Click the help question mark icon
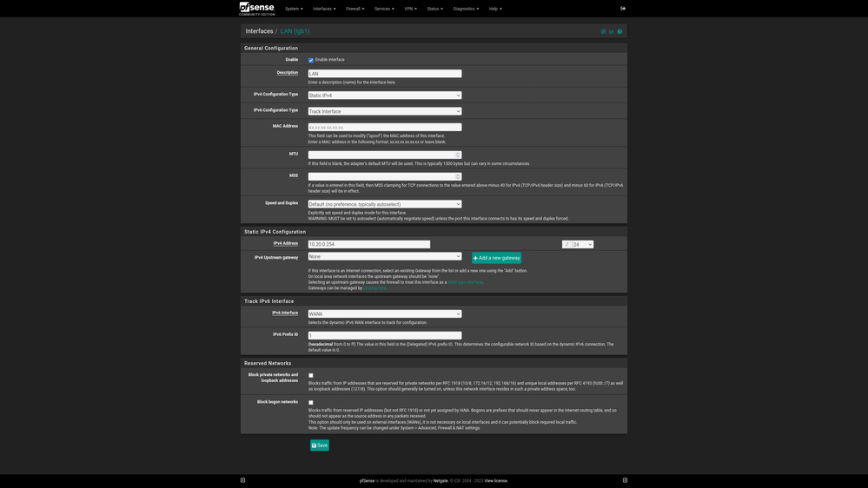 click(620, 31)
